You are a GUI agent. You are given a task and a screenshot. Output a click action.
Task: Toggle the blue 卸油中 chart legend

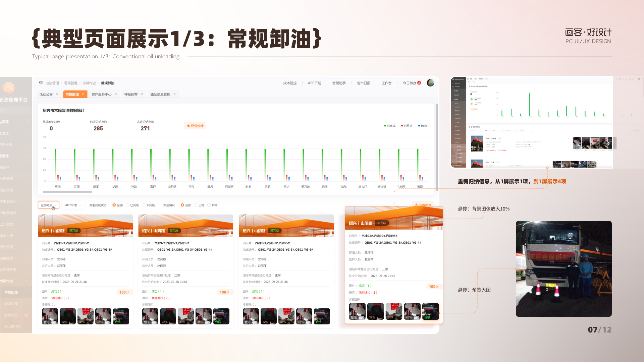pyautogui.click(x=424, y=126)
